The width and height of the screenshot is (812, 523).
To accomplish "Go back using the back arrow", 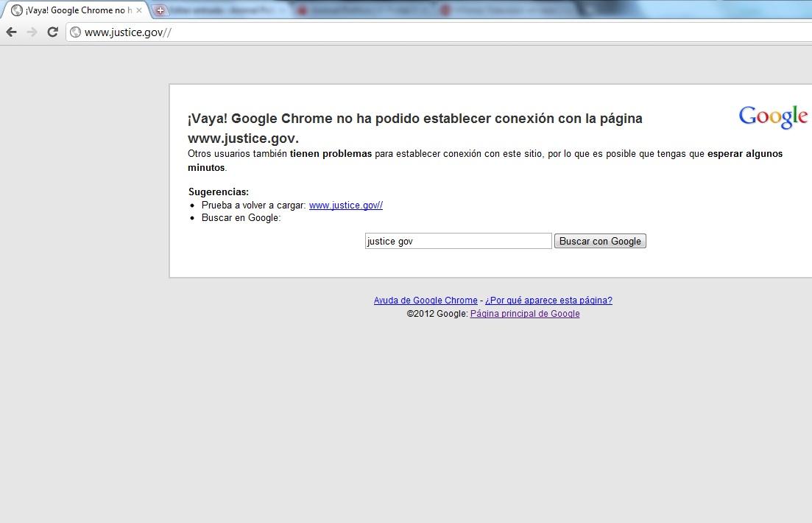I will (x=11, y=32).
